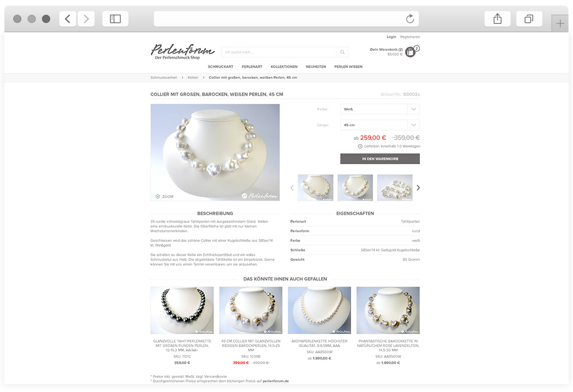
Task: Click the Login link
Action: (x=391, y=37)
